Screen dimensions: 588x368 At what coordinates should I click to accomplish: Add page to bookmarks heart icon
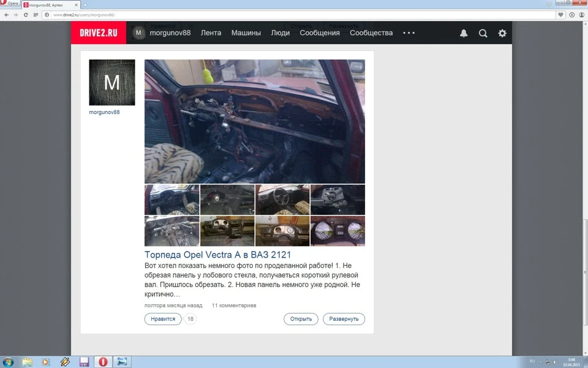[x=560, y=15]
